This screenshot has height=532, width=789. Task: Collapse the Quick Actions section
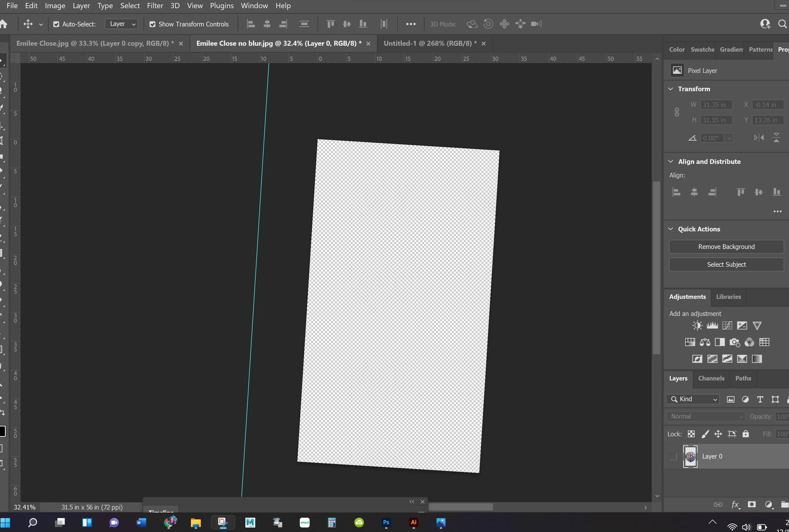point(671,229)
